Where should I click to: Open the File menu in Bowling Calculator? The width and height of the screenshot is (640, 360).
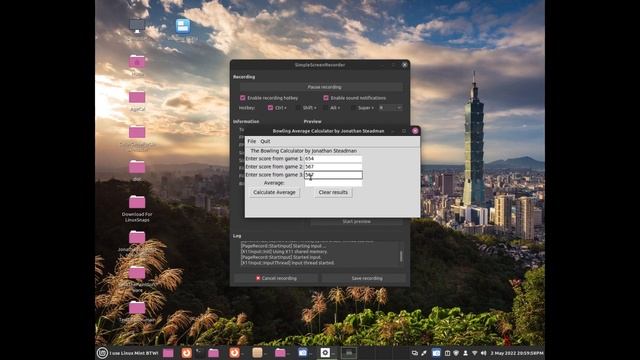252,141
